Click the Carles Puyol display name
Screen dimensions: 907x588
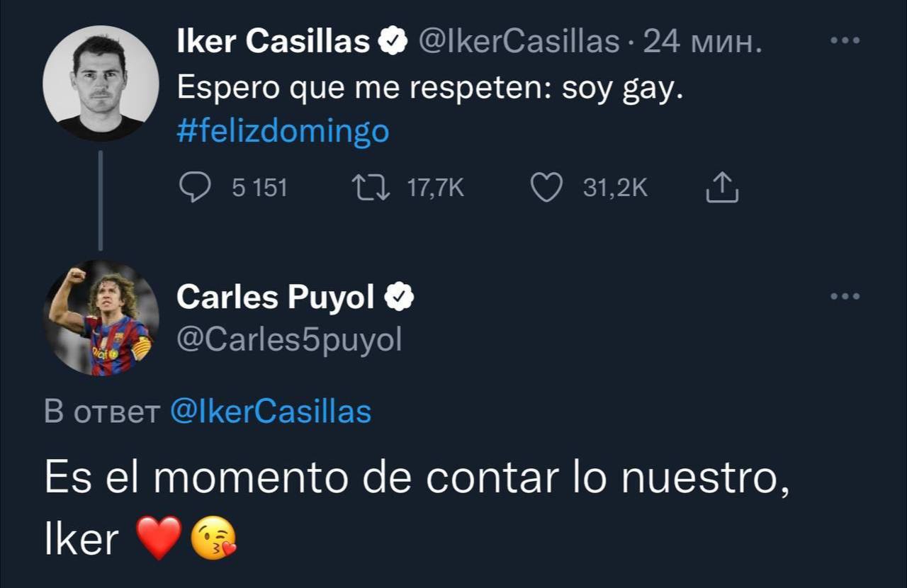pos(276,298)
